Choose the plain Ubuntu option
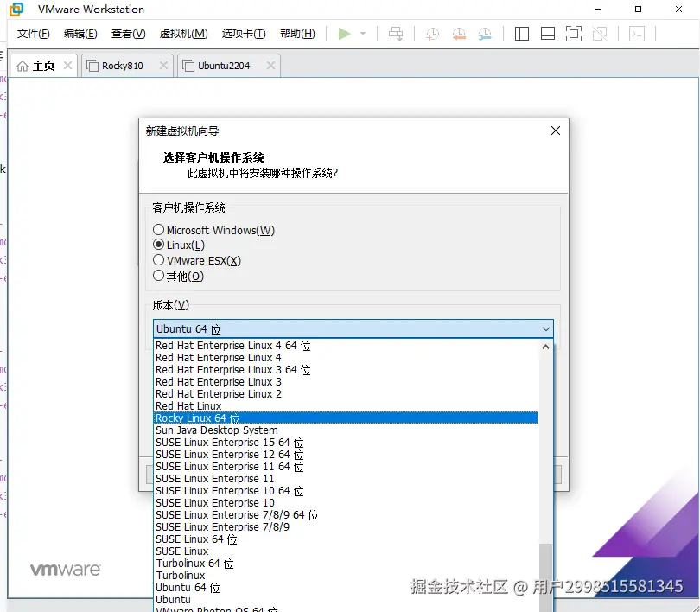The width and height of the screenshot is (700, 612). [x=346, y=600]
